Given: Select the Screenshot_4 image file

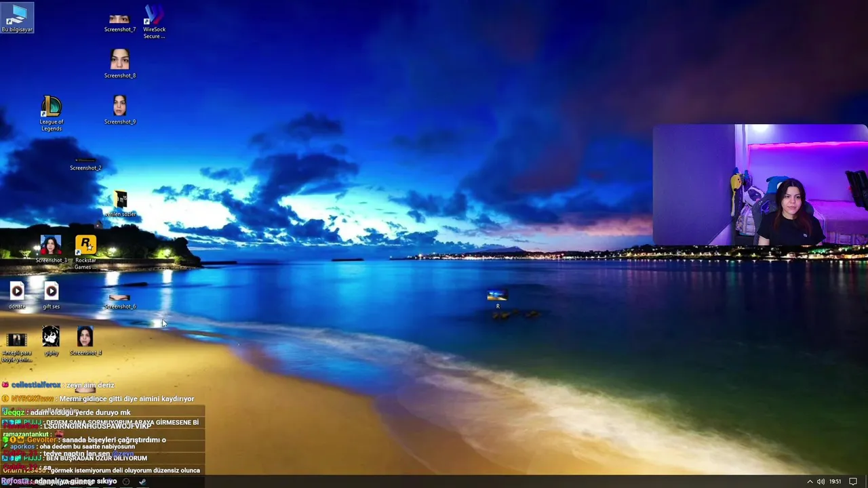Looking at the screenshot, I should click(x=85, y=341).
